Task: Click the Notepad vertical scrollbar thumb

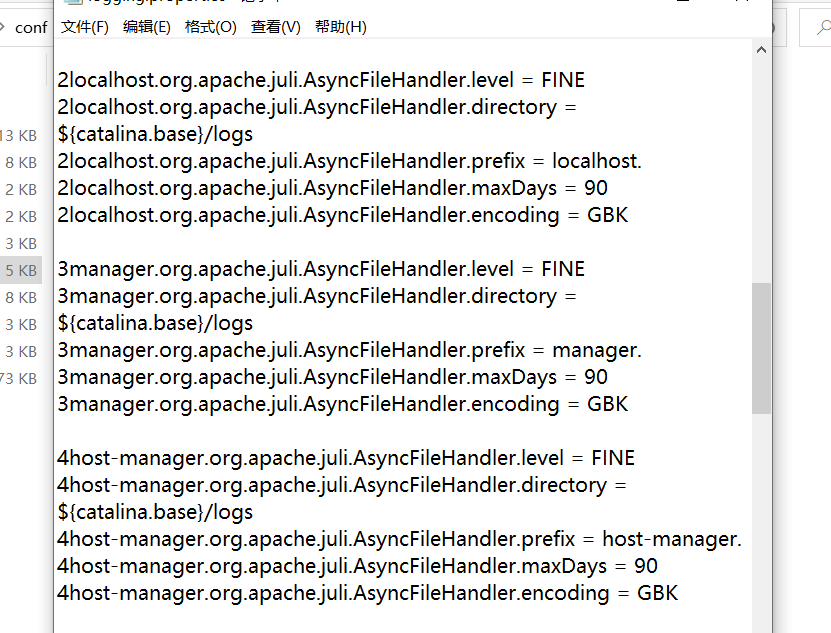Action: point(762,348)
